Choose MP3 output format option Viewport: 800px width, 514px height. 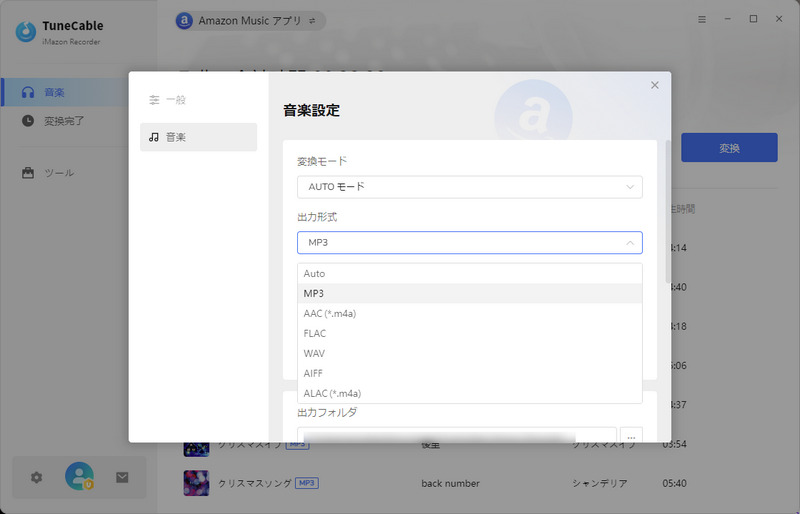click(469, 293)
